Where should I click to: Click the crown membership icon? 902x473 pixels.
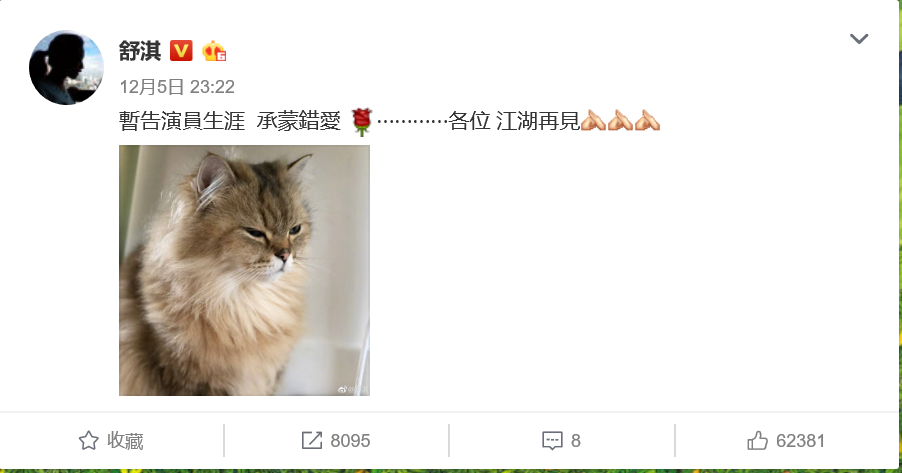pos(214,51)
